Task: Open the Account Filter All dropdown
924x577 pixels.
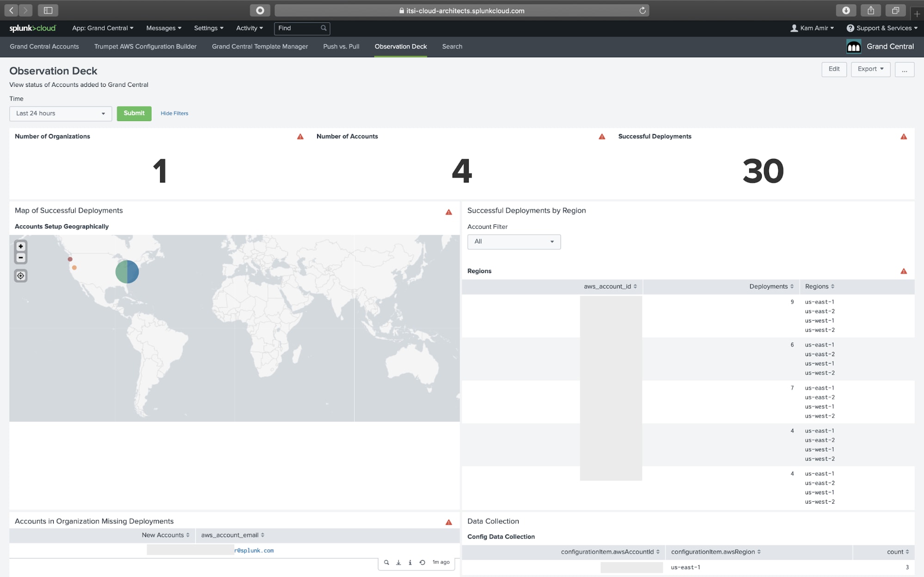Action: coord(514,242)
